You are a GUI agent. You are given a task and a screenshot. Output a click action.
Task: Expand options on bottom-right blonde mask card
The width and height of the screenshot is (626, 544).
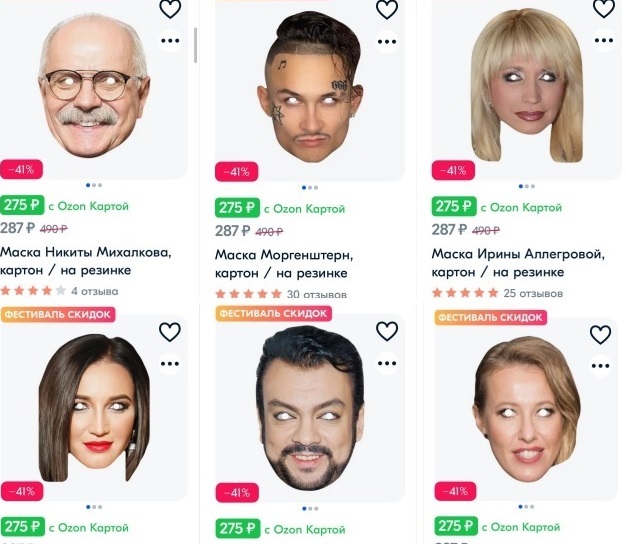[600, 366]
